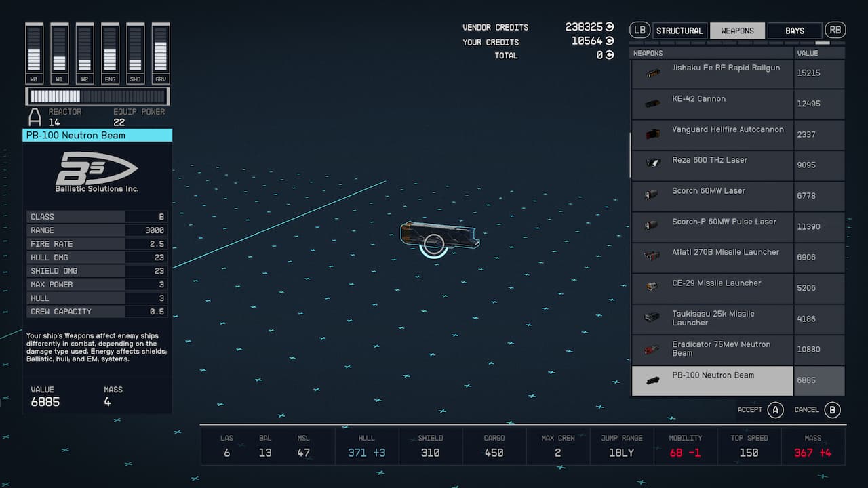
Task: Click the Ballistic Solutions Inc. logo
Action: (x=97, y=172)
